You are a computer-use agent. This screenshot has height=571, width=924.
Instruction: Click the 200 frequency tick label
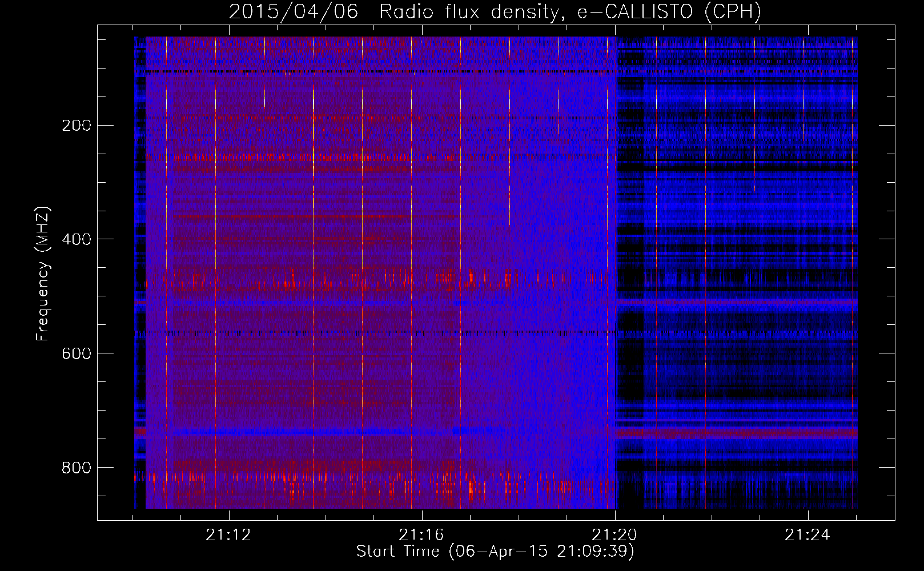coord(77,125)
